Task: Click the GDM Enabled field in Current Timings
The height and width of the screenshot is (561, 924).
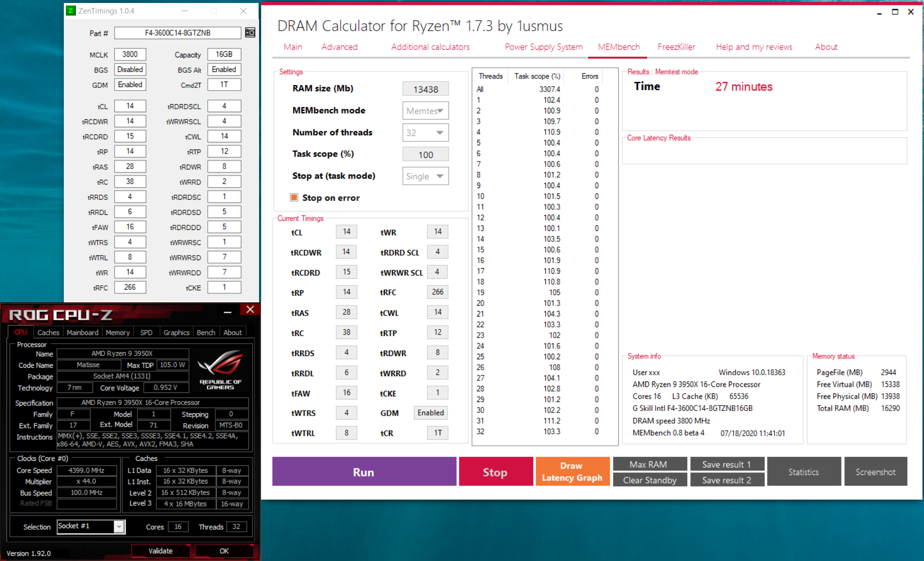Action: (x=431, y=413)
